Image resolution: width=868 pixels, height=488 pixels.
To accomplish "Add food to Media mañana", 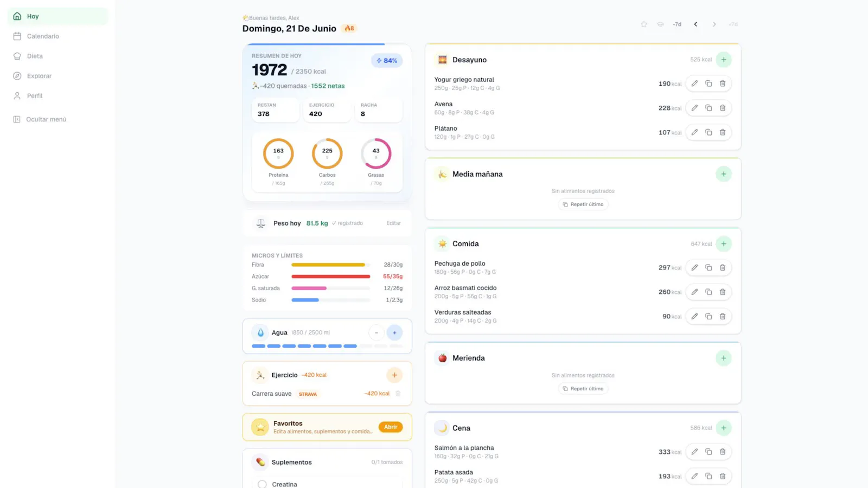I will coord(724,174).
